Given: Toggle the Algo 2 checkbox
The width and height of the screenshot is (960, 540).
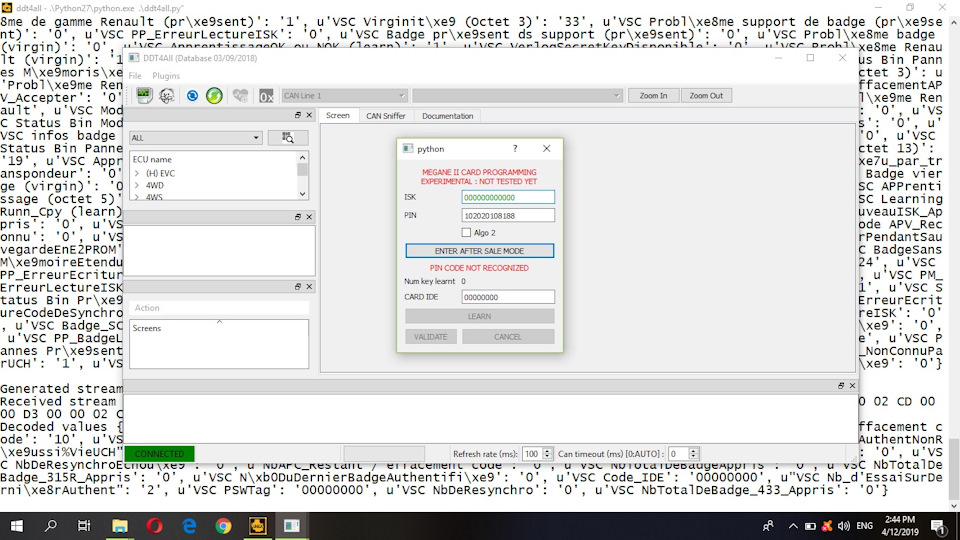Looking at the screenshot, I should [467, 233].
